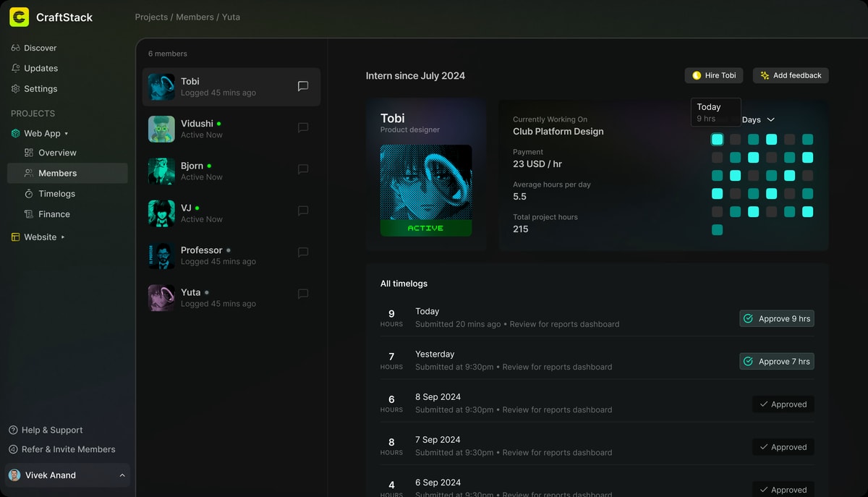Click the Hire Tobi button
The width and height of the screenshot is (868, 497).
(714, 75)
